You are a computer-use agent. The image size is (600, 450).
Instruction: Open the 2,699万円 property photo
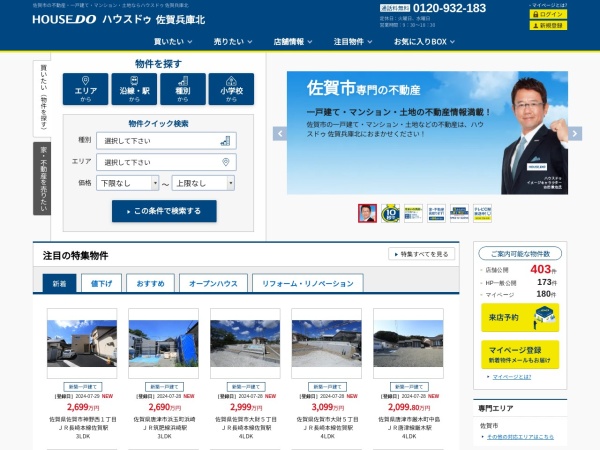click(82, 343)
